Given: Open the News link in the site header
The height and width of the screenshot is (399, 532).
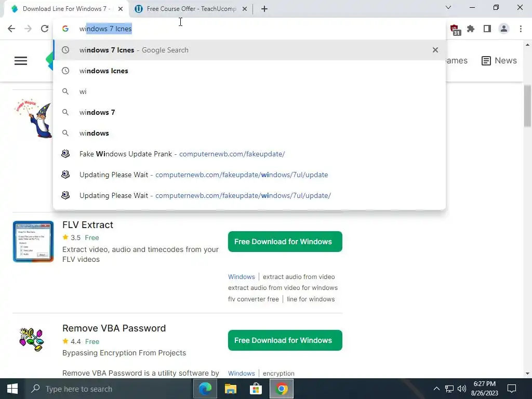Looking at the screenshot, I should point(499,60).
